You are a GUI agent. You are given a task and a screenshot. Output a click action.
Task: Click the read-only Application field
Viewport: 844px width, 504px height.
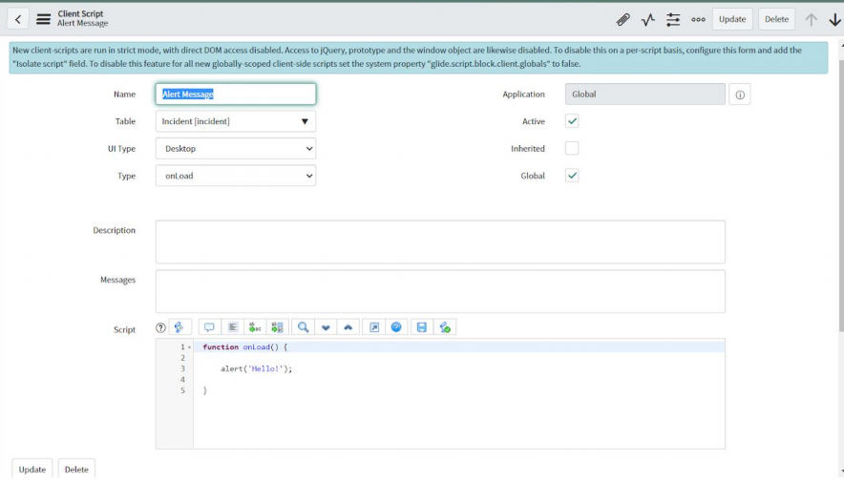point(644,94)
